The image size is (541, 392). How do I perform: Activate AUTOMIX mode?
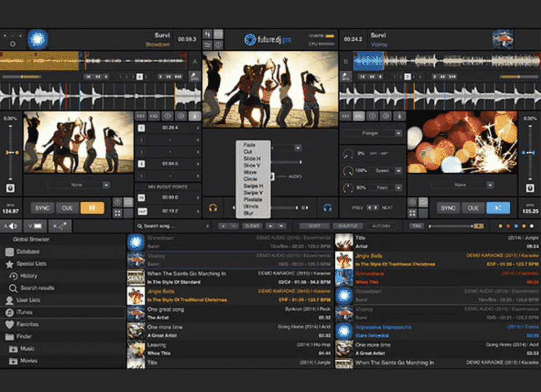381,226
